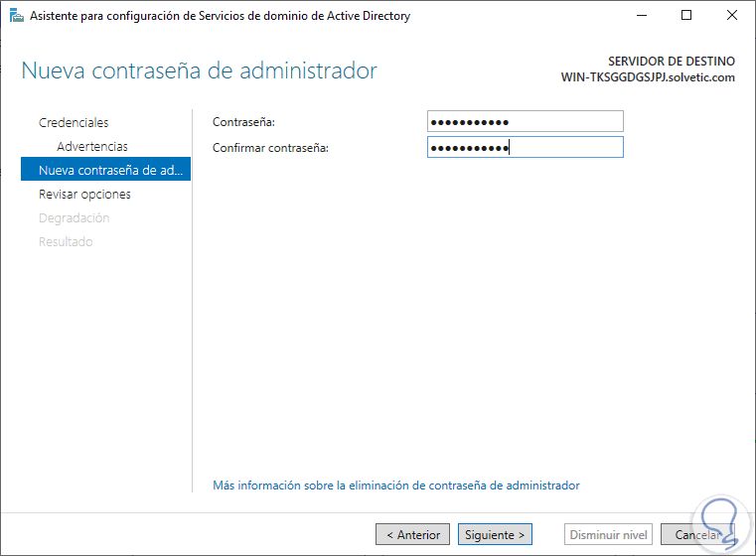Select Nueva contraseña de ad... step
Screen dimensions: 756x556
105,169
